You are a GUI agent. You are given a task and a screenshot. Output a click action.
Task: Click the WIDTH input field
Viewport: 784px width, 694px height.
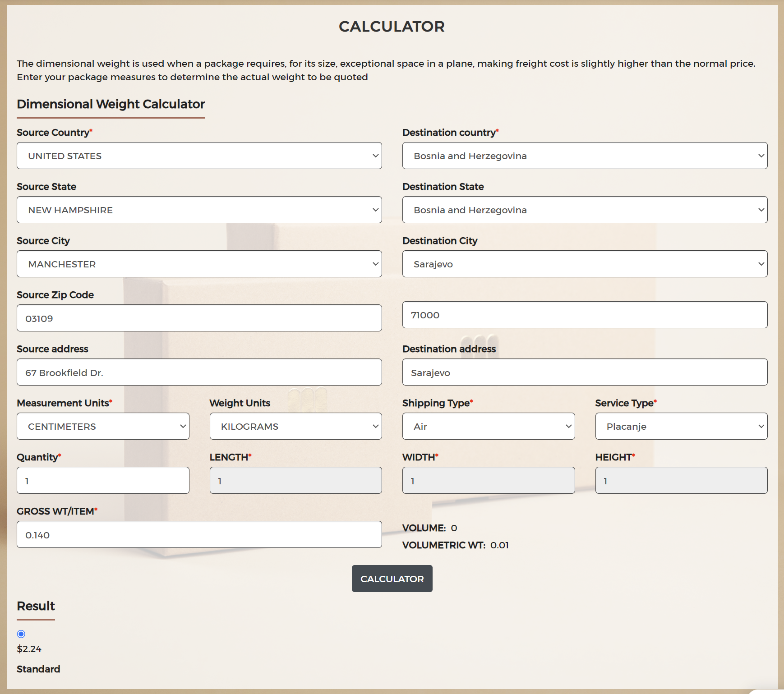[x=489, y=480]
